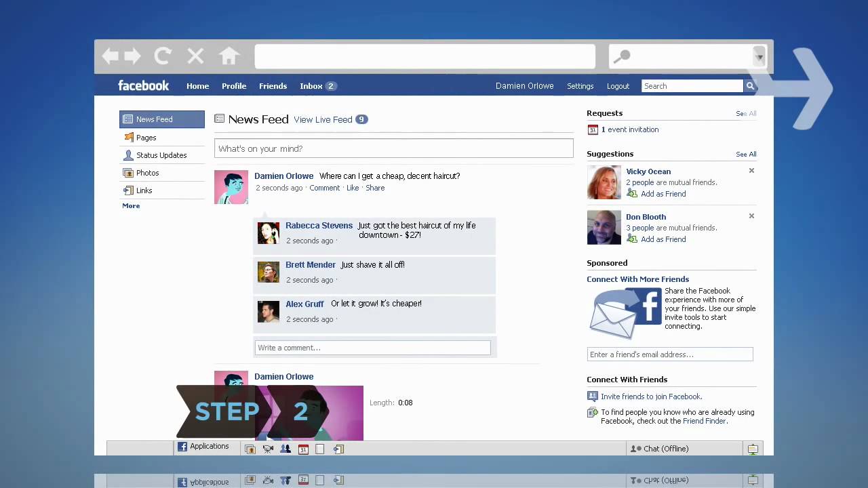
Task: Click Comment under the haircut post
Action: (x=324, y=188)
